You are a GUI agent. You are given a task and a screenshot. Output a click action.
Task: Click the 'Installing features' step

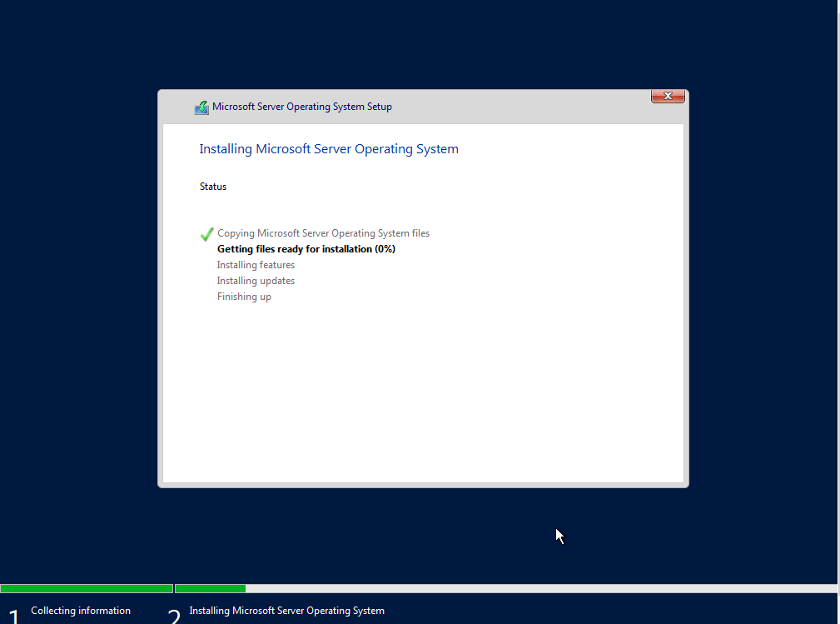(x=256, y=265)
